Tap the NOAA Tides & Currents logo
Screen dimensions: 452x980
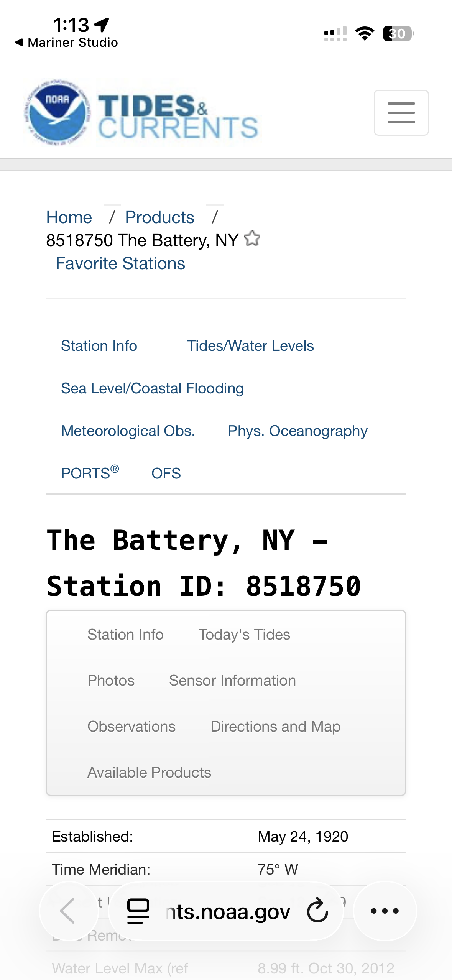pos(142,113)
